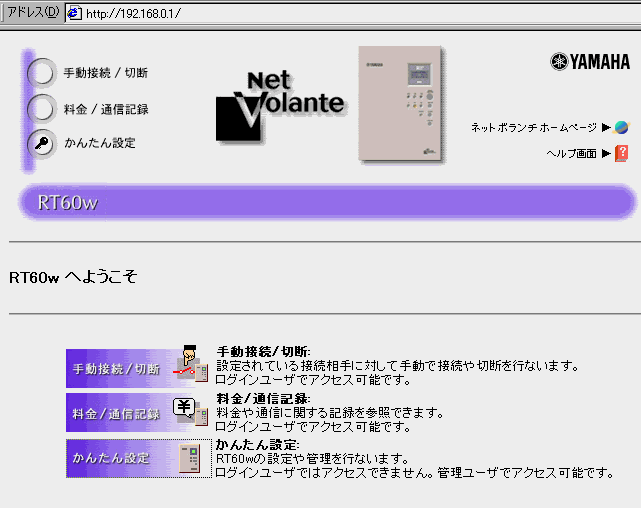Click the arrow next to ヘルプ画面

(606, 154)
